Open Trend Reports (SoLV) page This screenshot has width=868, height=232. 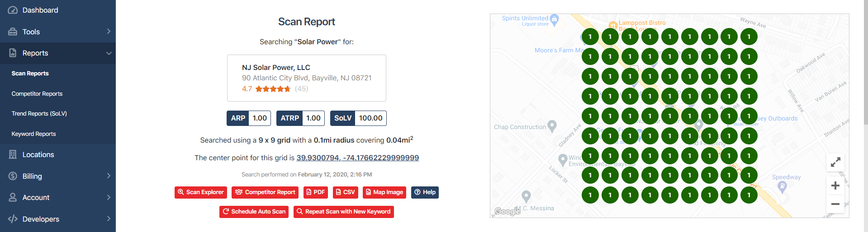(x=39, y=113)
